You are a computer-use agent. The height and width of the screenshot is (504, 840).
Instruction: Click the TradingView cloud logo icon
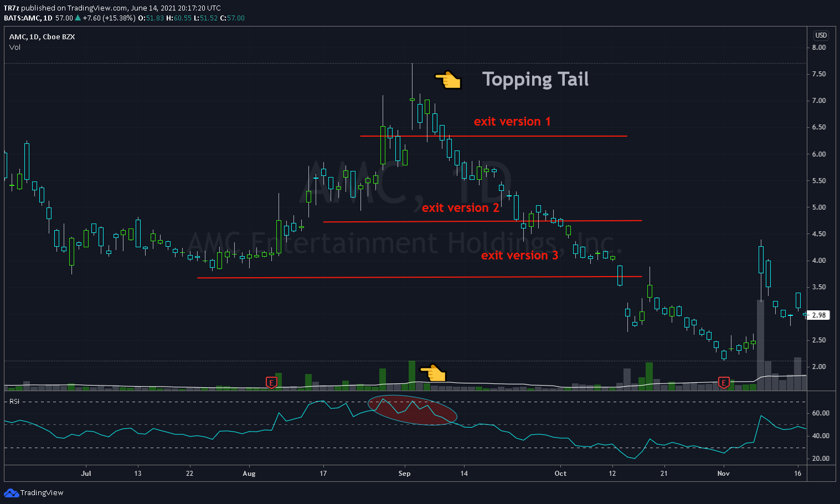(11, 493)
